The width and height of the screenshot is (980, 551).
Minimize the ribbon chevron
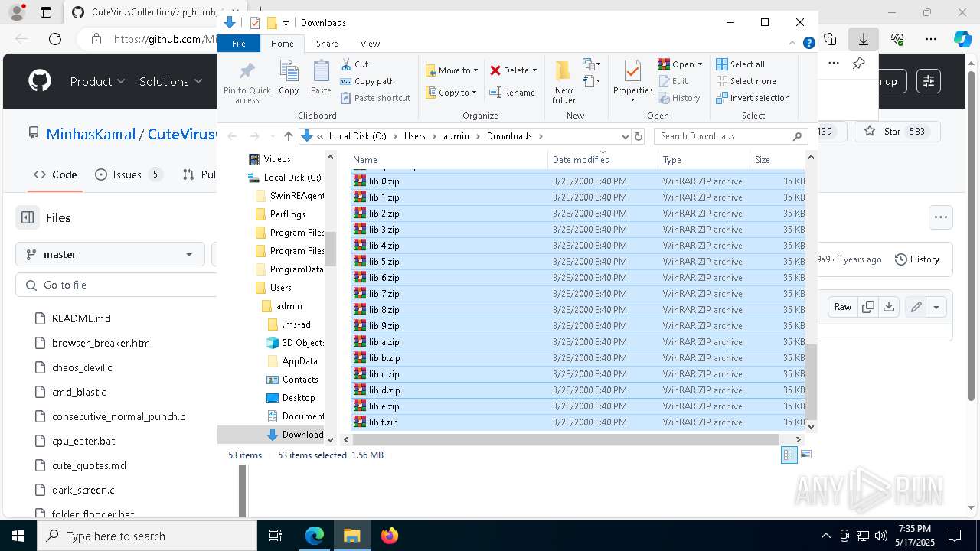pos(793,44)
